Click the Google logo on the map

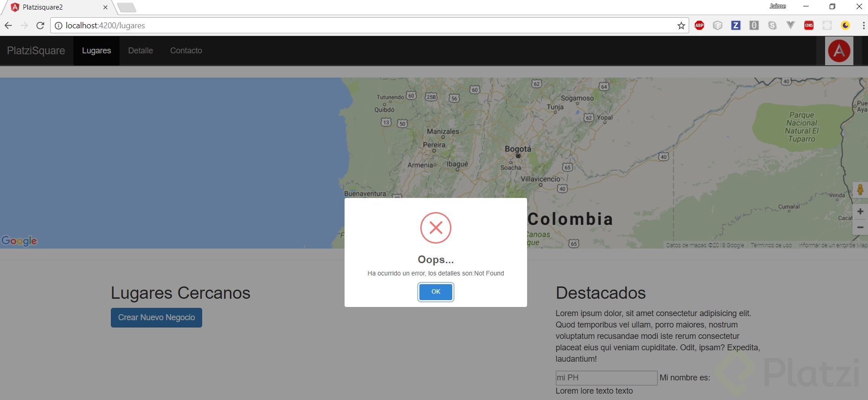click(x=19, y=241)
